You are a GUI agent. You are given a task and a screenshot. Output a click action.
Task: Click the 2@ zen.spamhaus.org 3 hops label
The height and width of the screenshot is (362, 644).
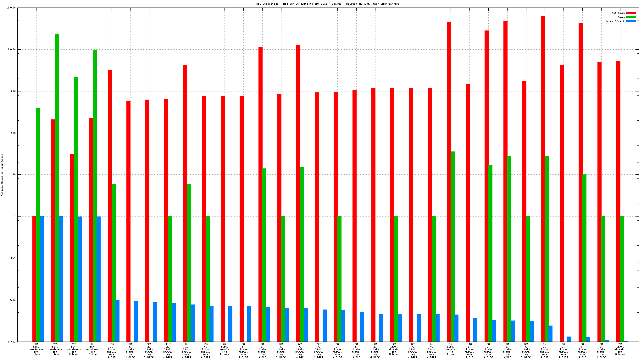(74, 349)
